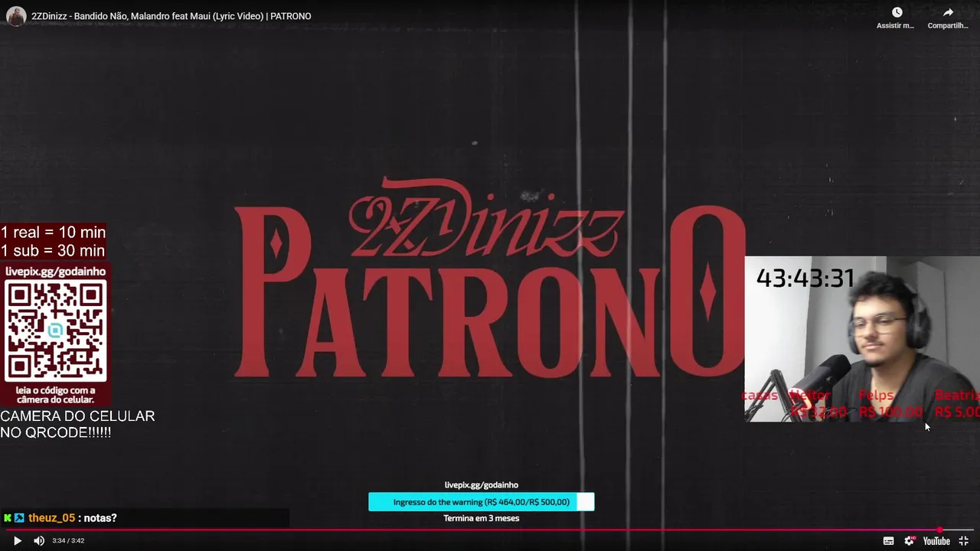The image size is (980, 551).
Task: Click 'Termina em 3 meses' text
Action: coord(481,518)
